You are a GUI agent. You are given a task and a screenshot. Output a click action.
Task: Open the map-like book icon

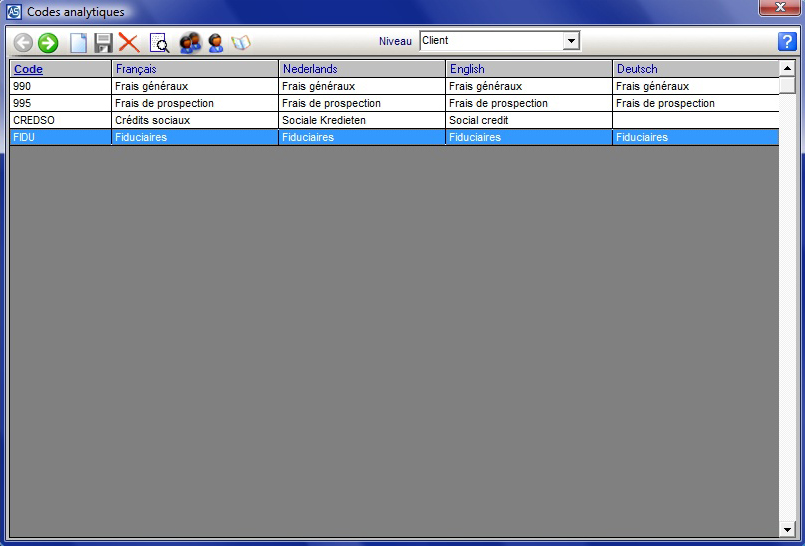(x=241, y=43)
